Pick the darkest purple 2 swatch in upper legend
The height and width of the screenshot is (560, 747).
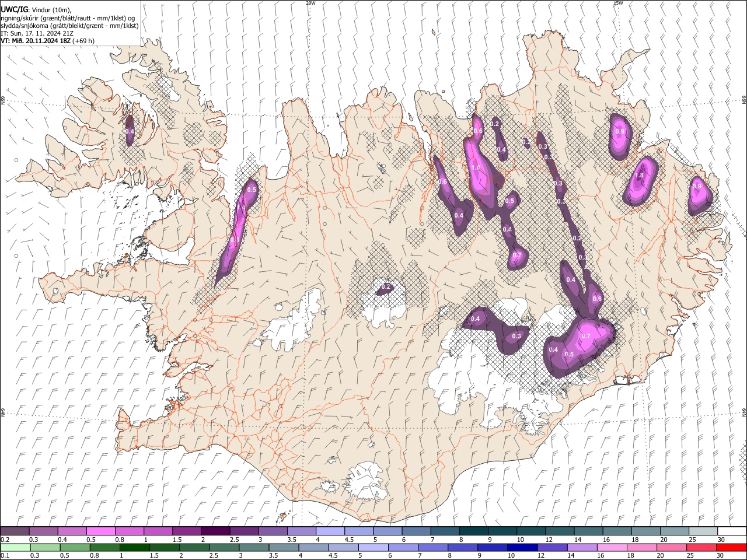click(215, 531)
